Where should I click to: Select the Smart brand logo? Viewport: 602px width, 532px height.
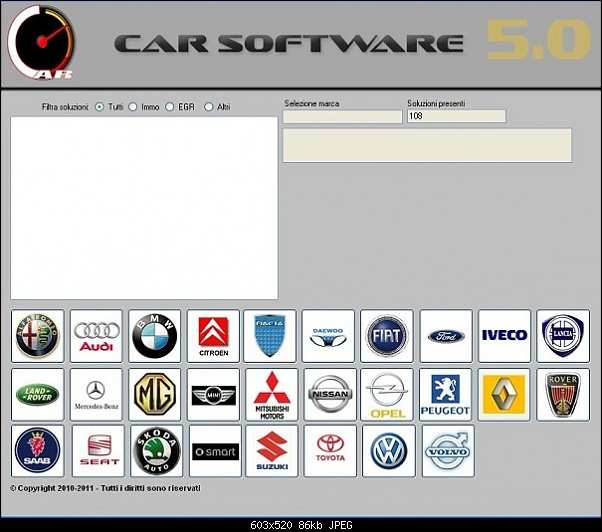[x=215, y=451]
